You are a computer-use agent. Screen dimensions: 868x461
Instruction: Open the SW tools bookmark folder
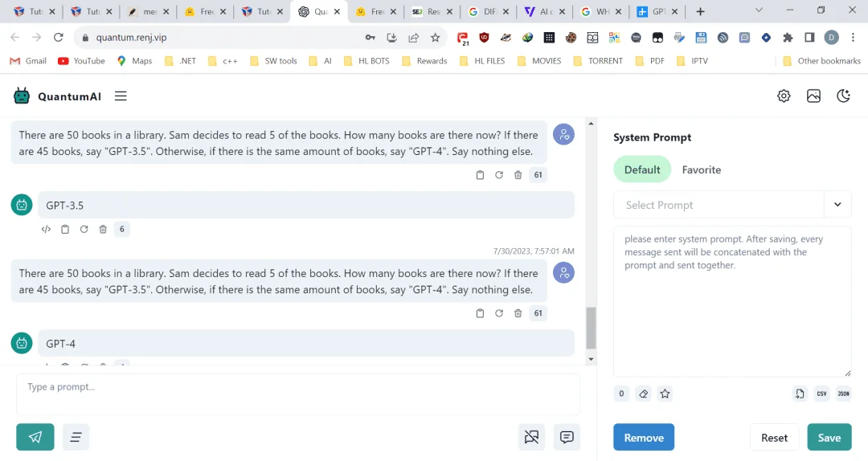tap(273, 61)
